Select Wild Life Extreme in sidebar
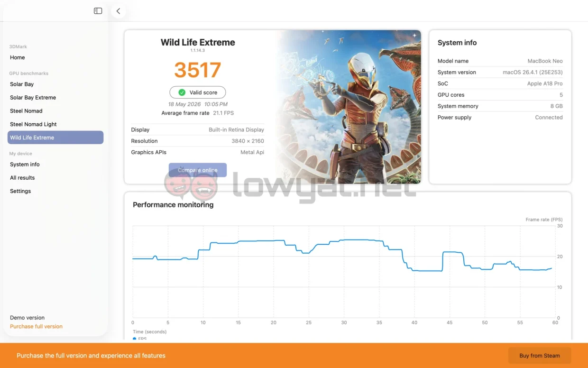The height and width of the screenshot is (368, 588). tap(55, 138)
